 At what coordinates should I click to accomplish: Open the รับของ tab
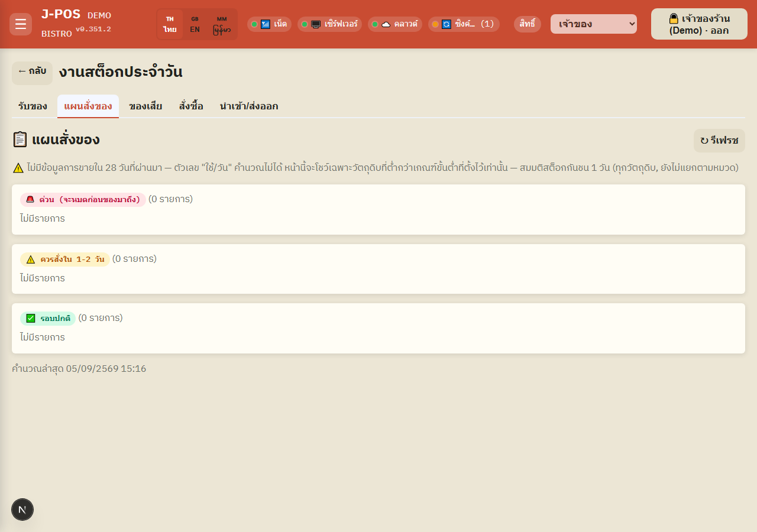pos(33,106)
